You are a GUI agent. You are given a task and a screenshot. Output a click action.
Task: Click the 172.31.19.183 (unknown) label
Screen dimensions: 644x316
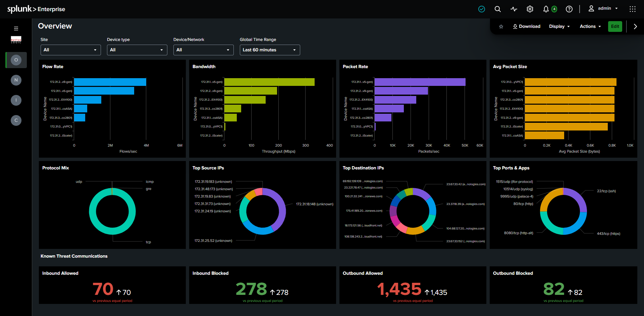[x=213, y=182]
